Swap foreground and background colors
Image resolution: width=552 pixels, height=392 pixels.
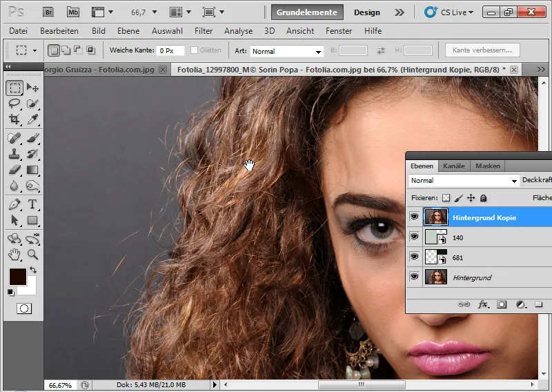click(x=33, y=270)
